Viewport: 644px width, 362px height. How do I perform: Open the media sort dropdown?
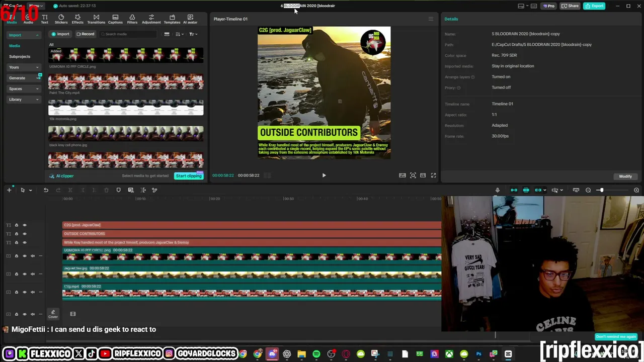click(x=179, y=34)
